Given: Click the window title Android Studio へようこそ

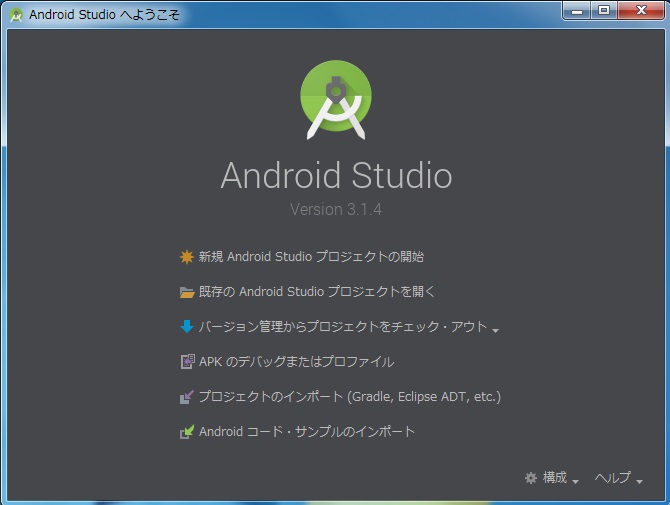Looking at the screenshot, I should pos(104,15).
